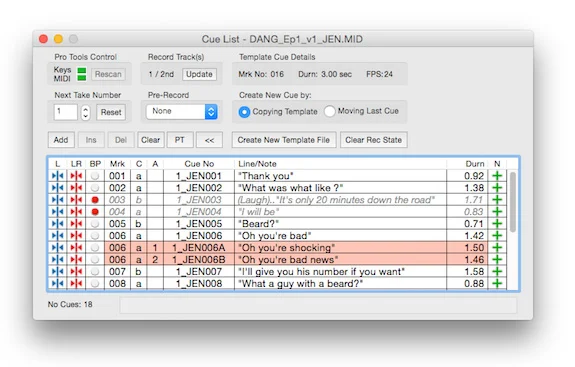This screenshot has height=367, width=575.
Task: Click the green plus icon for cue 1_JEN002
Action: 497,188
